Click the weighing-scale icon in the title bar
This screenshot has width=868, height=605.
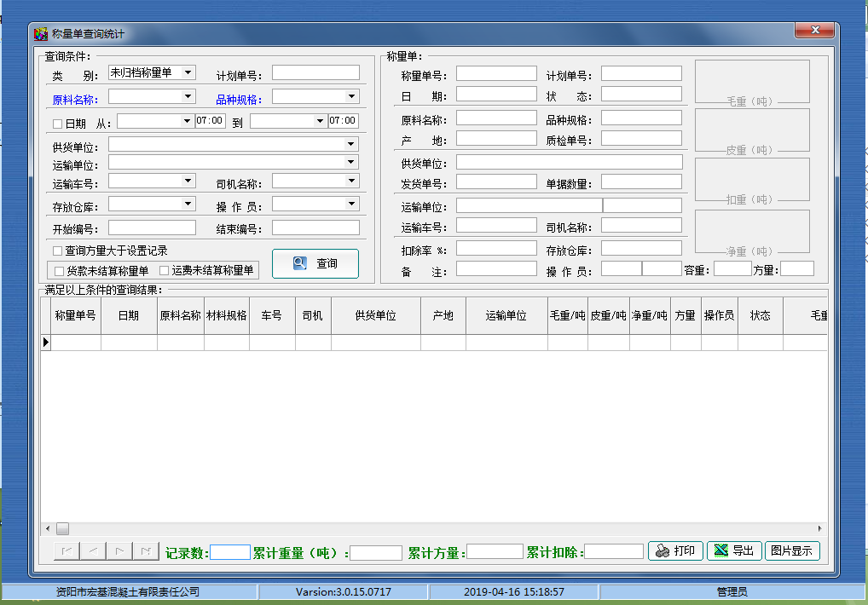pyautogui.click(x=39, y=30)
